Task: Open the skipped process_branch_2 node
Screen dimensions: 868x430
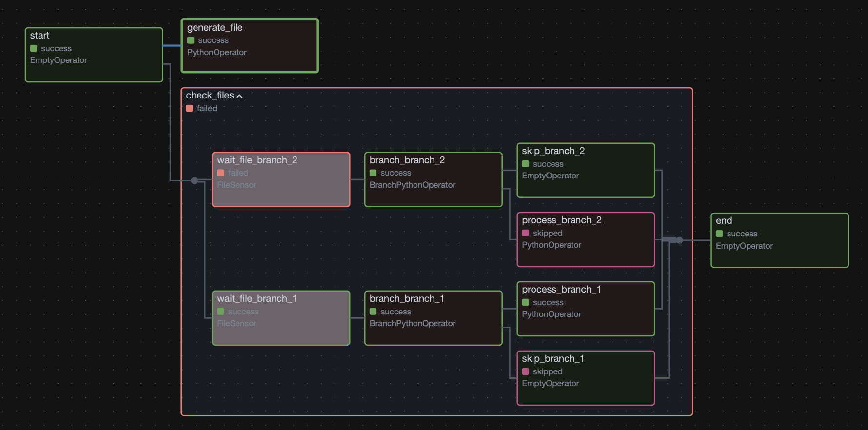Action: (585, 239)
